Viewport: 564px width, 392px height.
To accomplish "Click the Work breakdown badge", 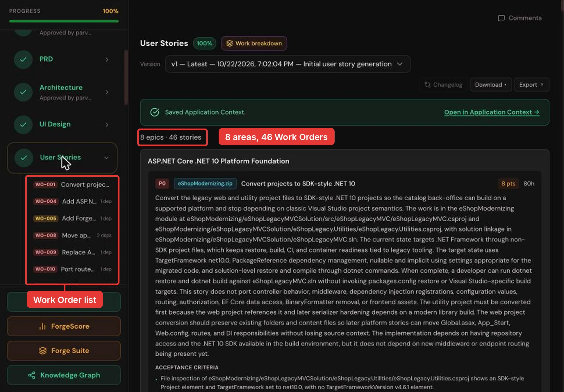I will (254, 43).
